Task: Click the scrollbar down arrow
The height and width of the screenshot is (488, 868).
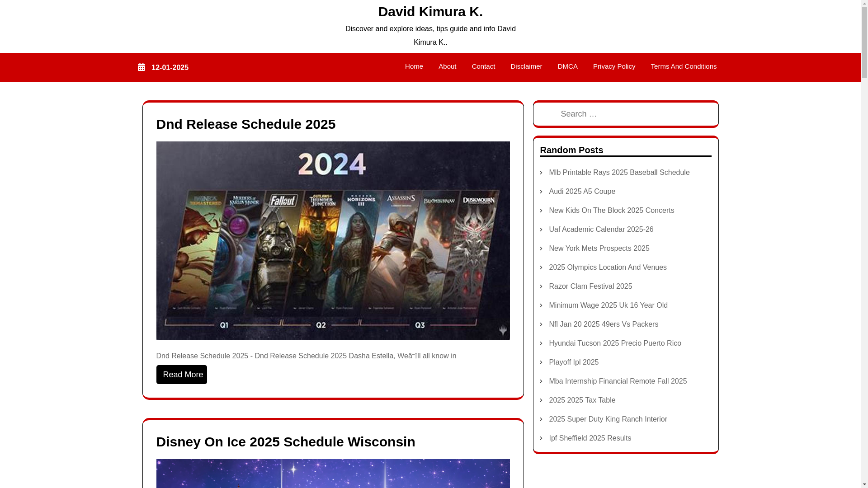Action: 864,484
